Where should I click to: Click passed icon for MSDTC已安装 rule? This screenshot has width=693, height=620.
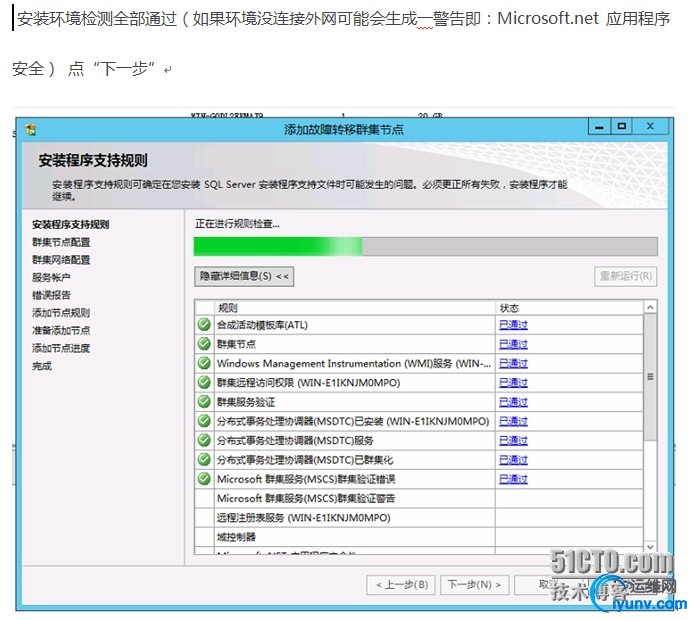tap(204, 421)
